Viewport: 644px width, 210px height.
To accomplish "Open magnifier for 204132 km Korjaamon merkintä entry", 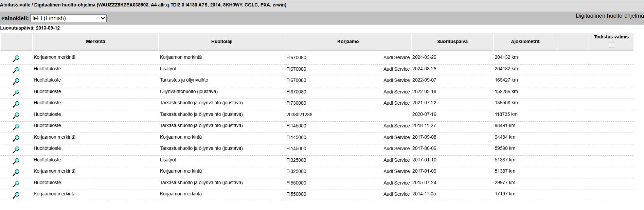I will (x=16, y=59).
